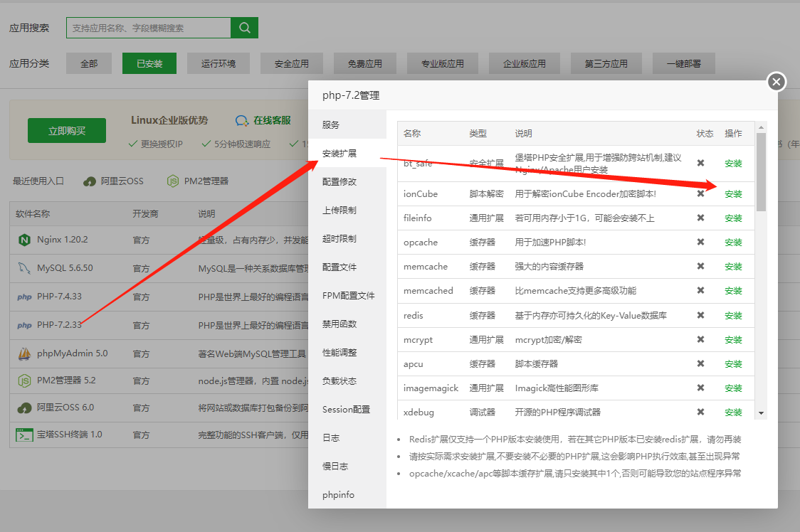The height and width of the screenshot is (532, 800).
Task: Open the 日志 tab
Action: tap(347, 437)
